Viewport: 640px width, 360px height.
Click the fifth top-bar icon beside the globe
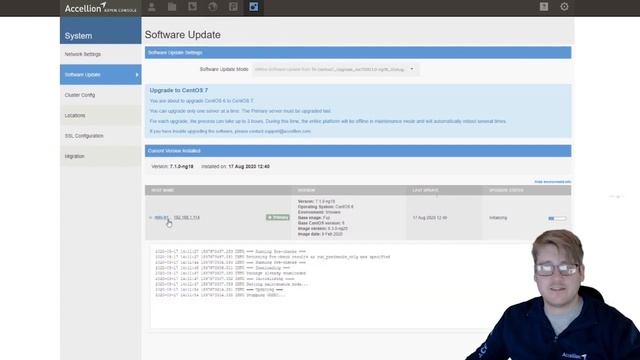pos(233,7)
